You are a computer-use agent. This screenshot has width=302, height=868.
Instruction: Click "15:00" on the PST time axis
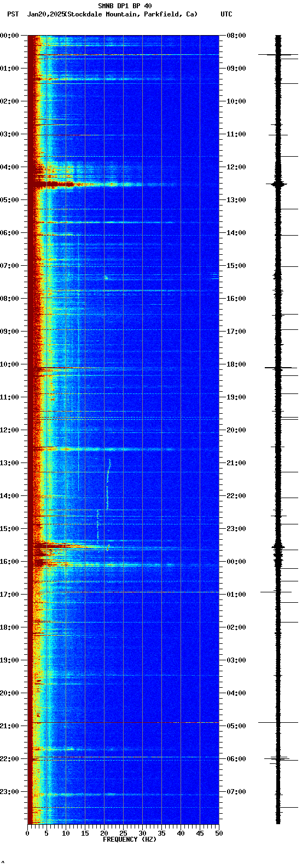click(9, 529)
